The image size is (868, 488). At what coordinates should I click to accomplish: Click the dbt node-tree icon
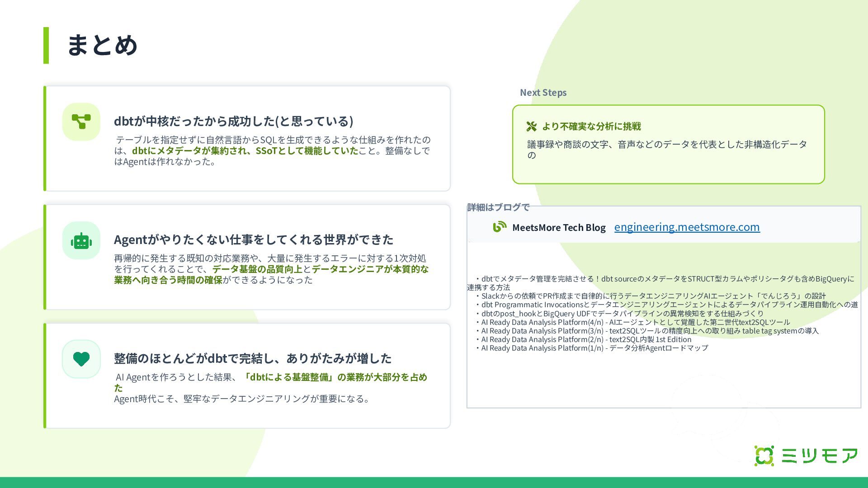[x=81, y=122]
